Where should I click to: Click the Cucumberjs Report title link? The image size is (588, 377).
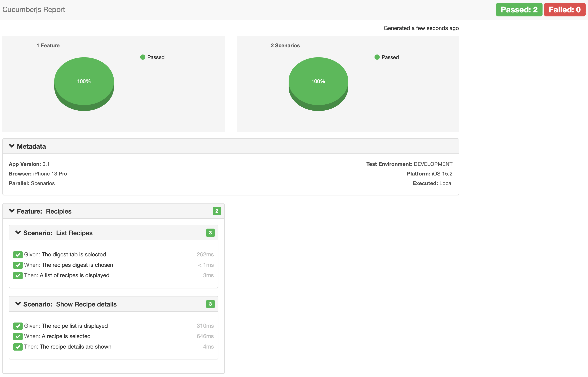click(34, 10)
